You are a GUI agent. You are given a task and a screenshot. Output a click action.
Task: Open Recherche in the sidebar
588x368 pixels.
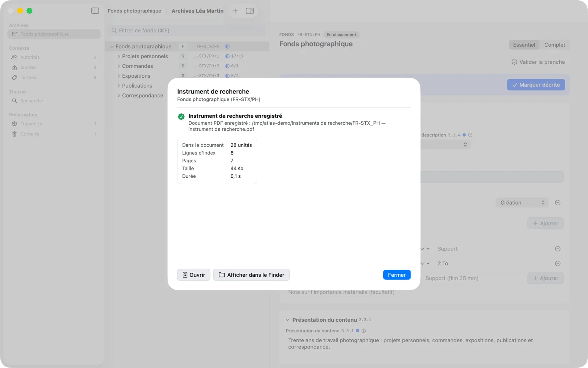54,100
